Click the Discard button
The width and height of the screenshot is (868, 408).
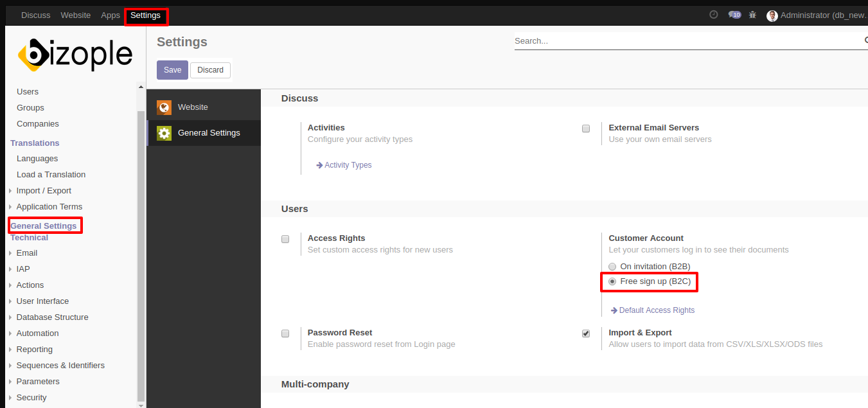point(210,70)
